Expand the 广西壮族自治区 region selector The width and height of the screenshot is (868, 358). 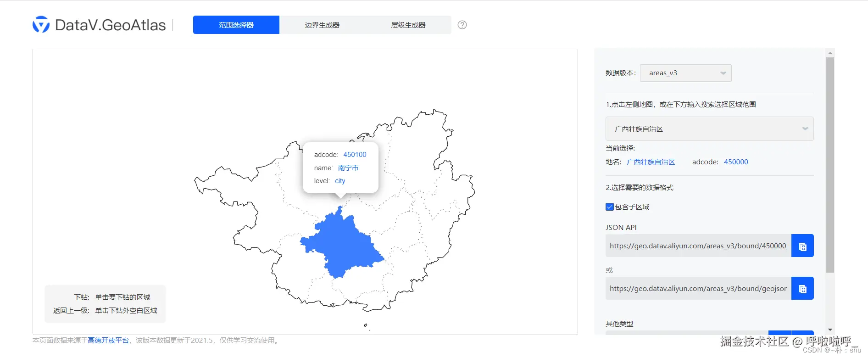click(709, 129)
